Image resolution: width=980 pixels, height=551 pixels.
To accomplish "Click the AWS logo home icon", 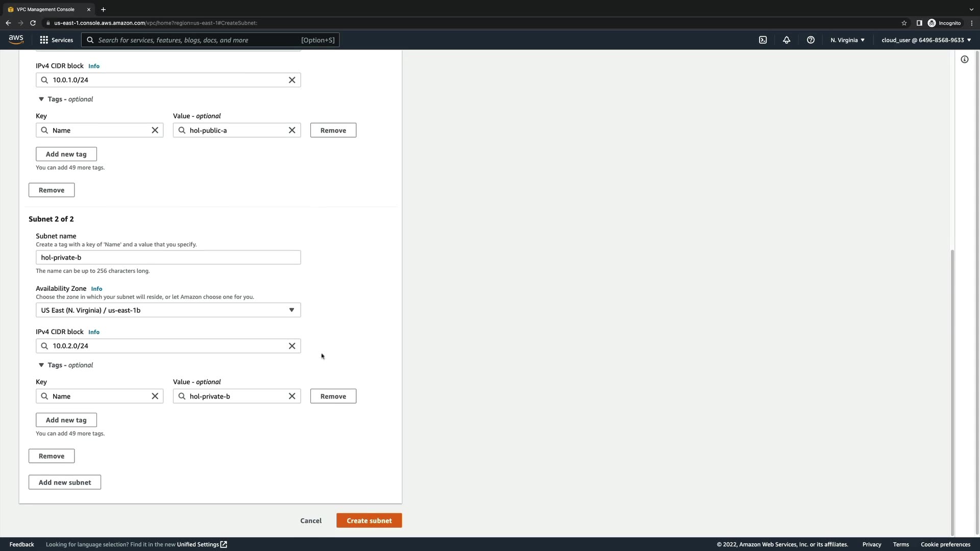I will pos(16,39).
